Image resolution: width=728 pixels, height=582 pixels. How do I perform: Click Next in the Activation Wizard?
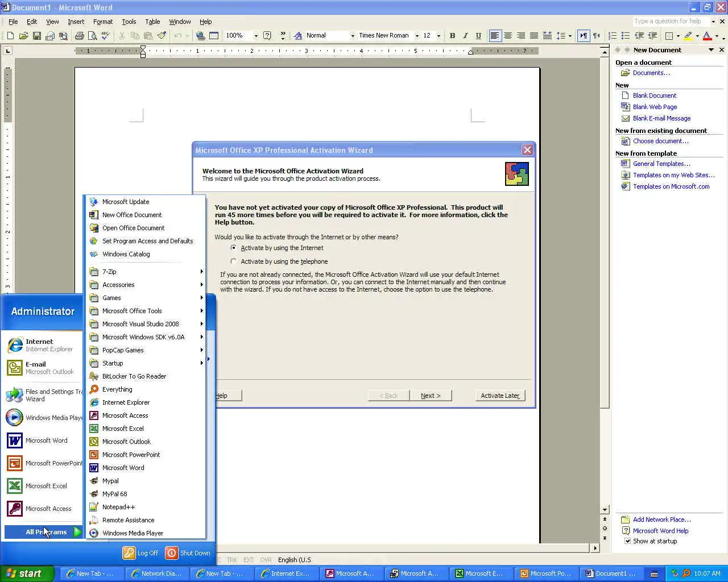click(431, 396)
